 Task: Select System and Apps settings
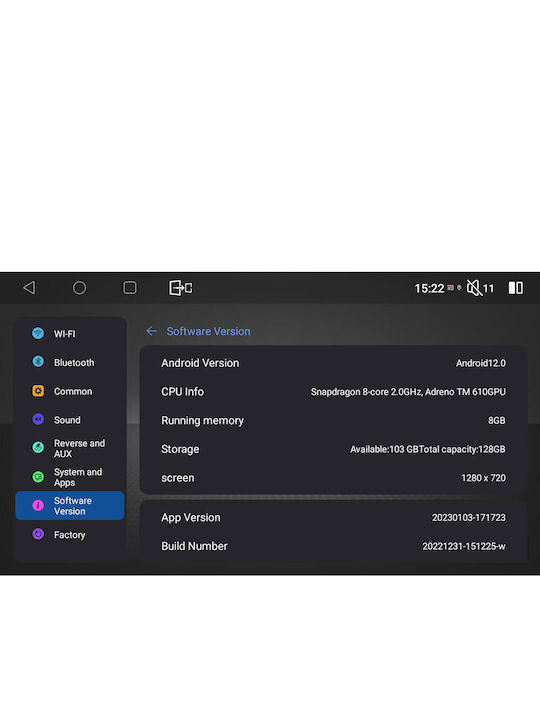click(x=70, y=477)
